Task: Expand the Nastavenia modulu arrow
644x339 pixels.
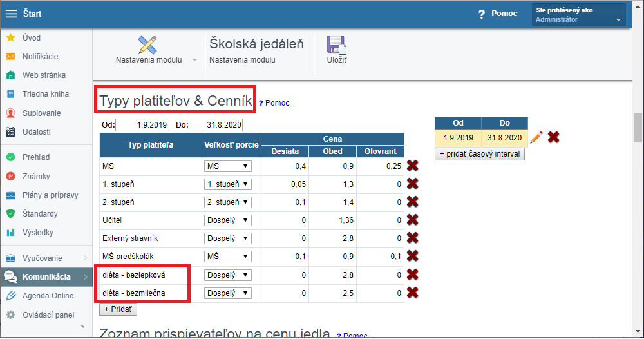Action: point(194,60)
